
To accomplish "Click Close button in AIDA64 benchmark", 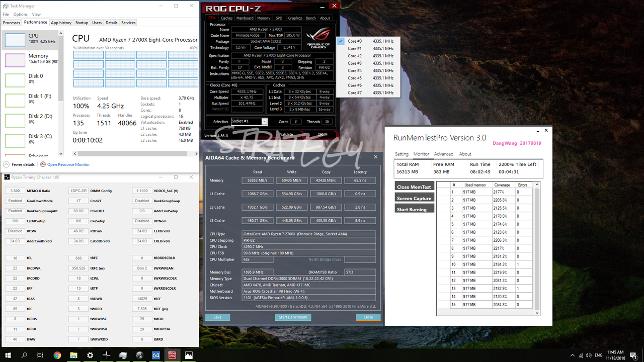I will (368, 317).
